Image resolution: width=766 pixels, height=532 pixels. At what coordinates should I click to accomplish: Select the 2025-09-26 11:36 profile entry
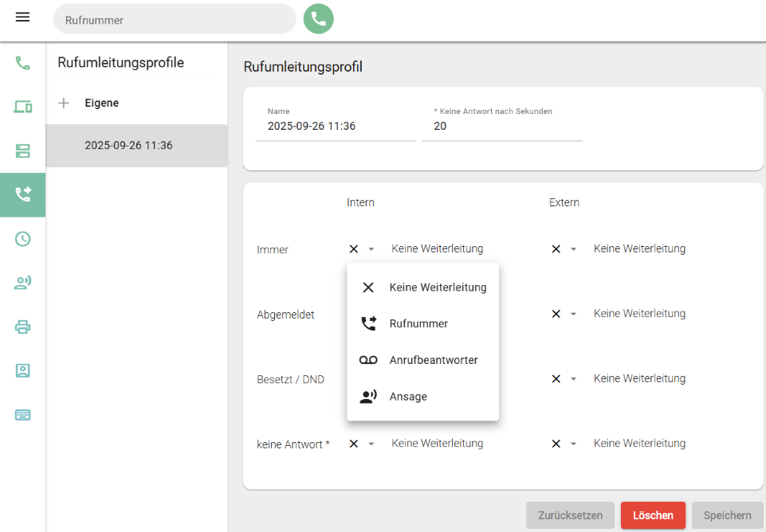tap(128, 146)
